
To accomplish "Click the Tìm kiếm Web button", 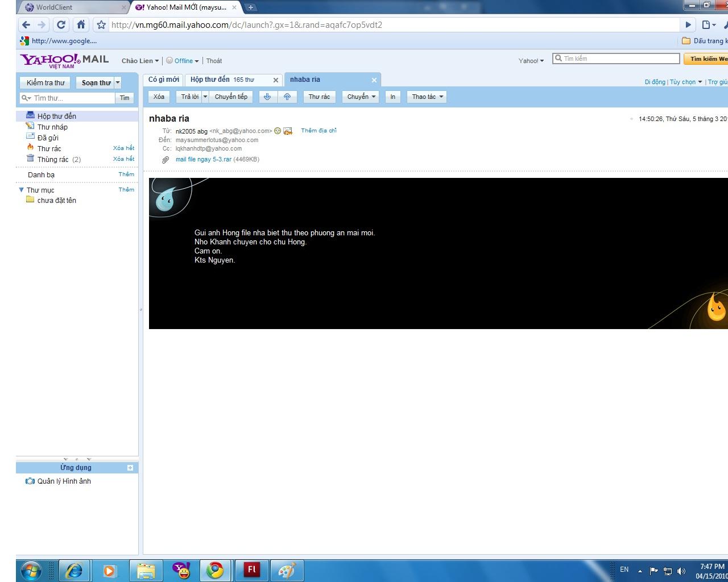I will [x=706, y=59].
